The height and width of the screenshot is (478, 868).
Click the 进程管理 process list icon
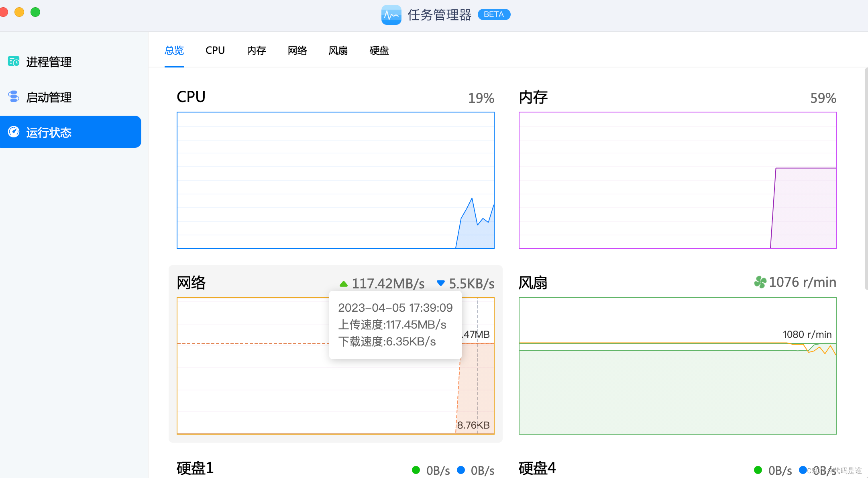pos(14,61)
